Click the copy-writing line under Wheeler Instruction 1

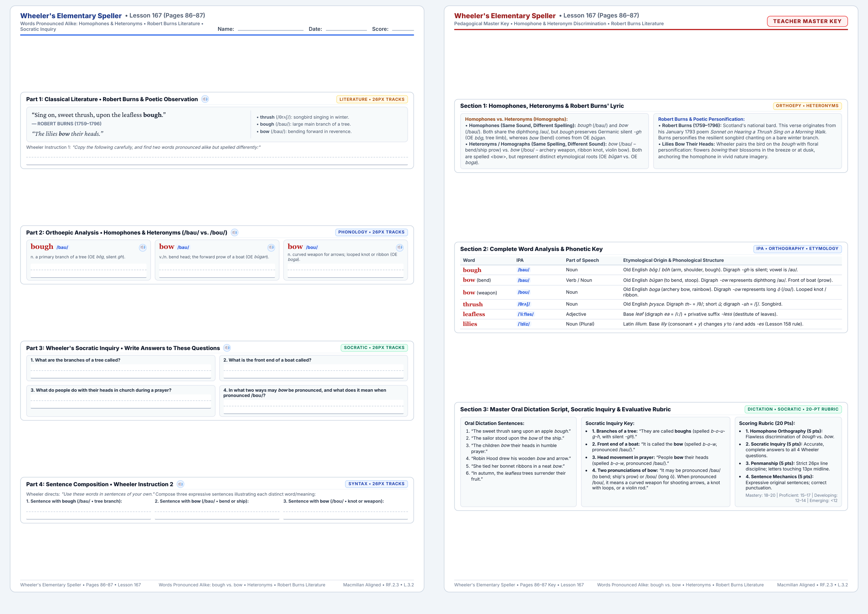217,158
